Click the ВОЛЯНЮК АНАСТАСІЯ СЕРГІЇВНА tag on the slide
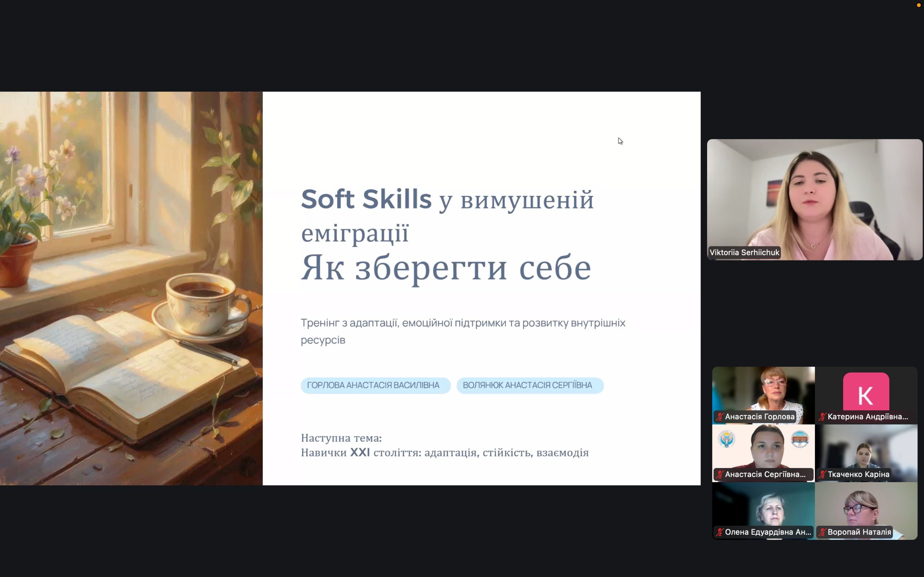 (530, 386)
